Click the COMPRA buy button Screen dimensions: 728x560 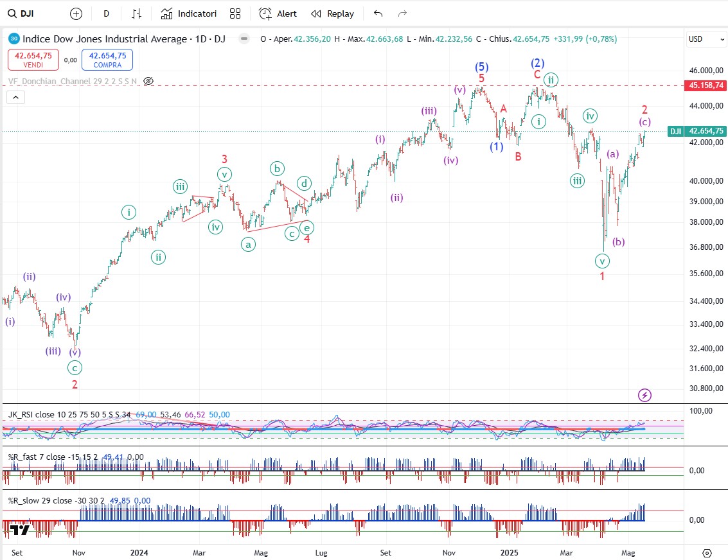107,60
